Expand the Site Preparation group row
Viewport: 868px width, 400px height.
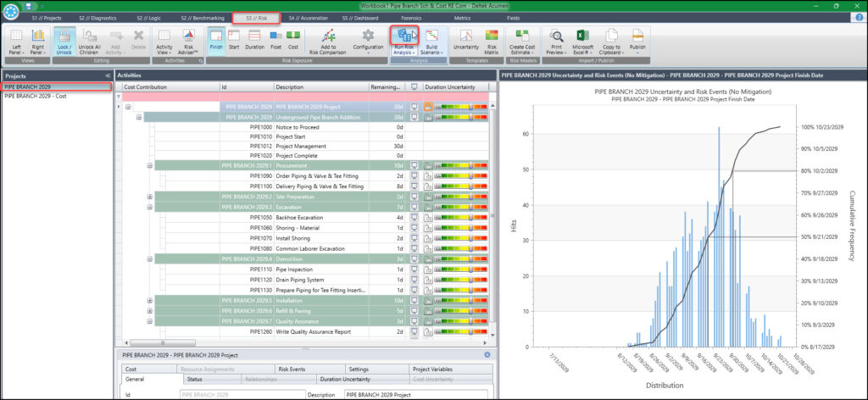pos(149,197)
